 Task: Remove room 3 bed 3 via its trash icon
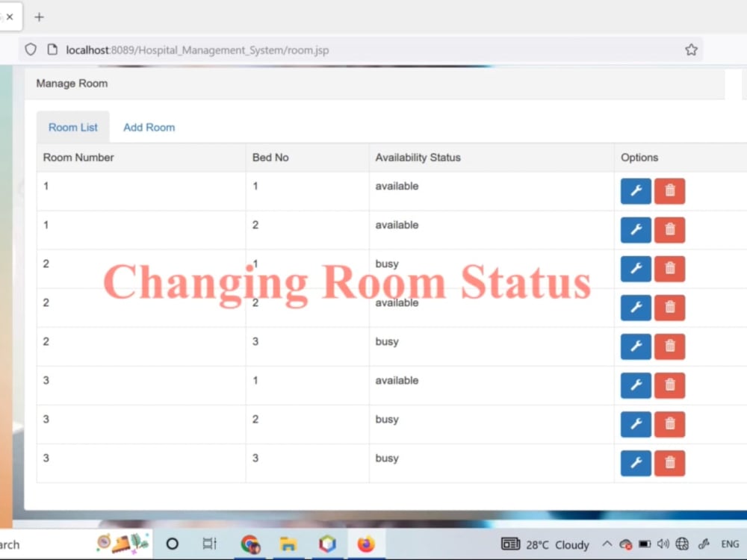[x=669, y=463]
